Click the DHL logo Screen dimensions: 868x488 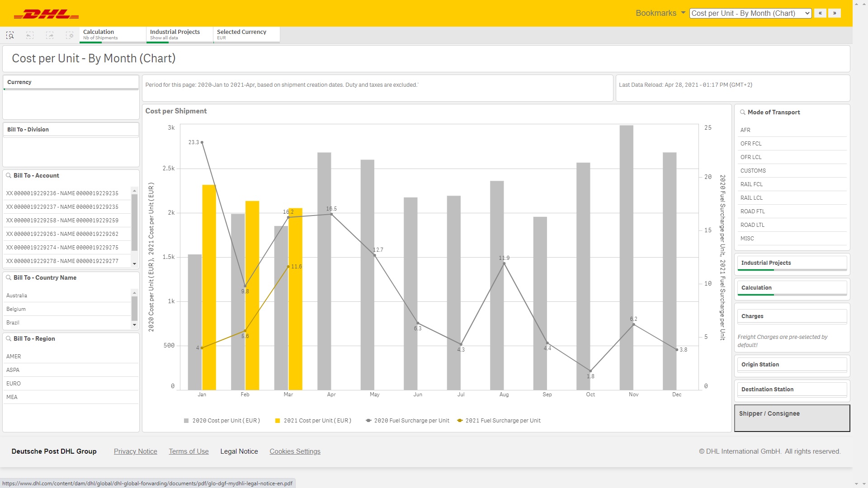[x=46, y=14]
